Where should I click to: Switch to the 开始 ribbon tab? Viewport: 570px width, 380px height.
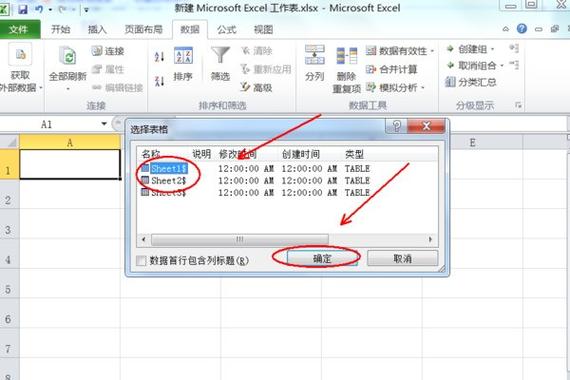60,29
